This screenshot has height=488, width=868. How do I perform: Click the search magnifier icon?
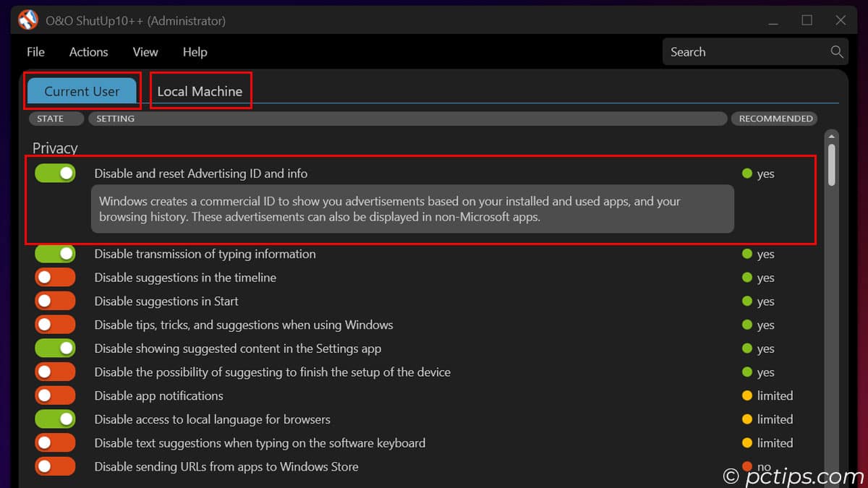tap(837, 51)
